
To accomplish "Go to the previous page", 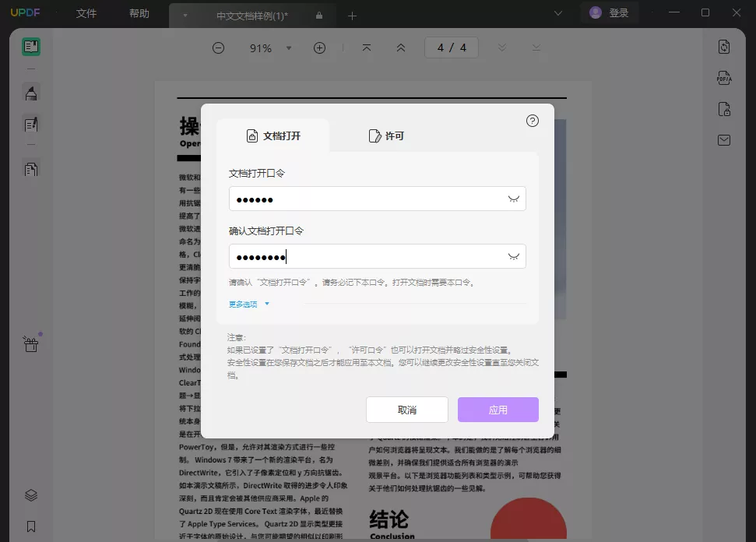I will [401, 48].
